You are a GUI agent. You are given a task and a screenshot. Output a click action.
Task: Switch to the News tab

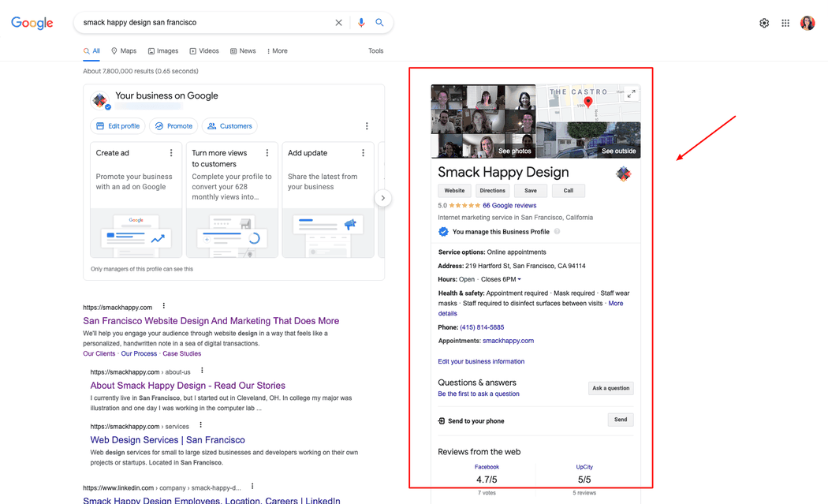[243, 51]
